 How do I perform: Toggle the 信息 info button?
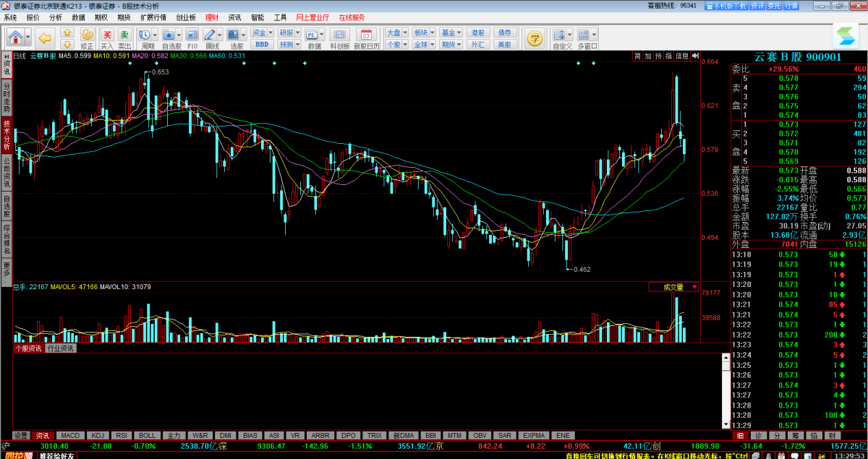(682, 56)
